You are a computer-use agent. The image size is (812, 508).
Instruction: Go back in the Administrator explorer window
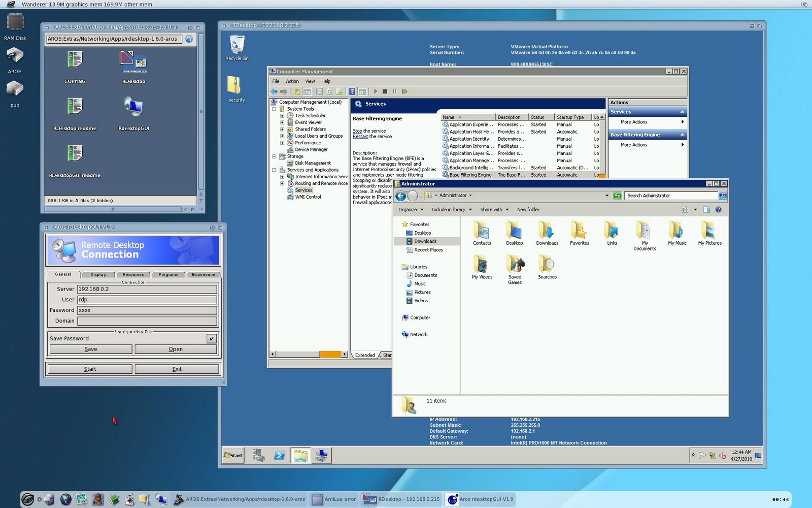click(400, 196)
